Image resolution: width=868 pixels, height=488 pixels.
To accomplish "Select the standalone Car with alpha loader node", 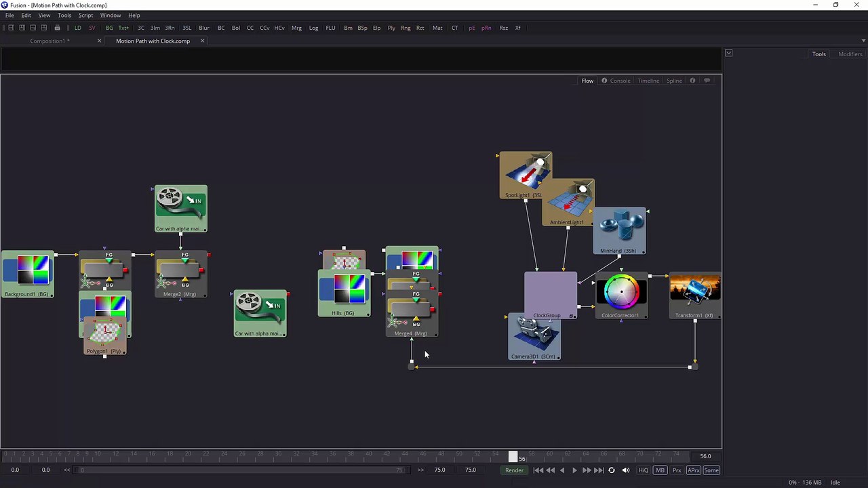I will click(260, 314).
